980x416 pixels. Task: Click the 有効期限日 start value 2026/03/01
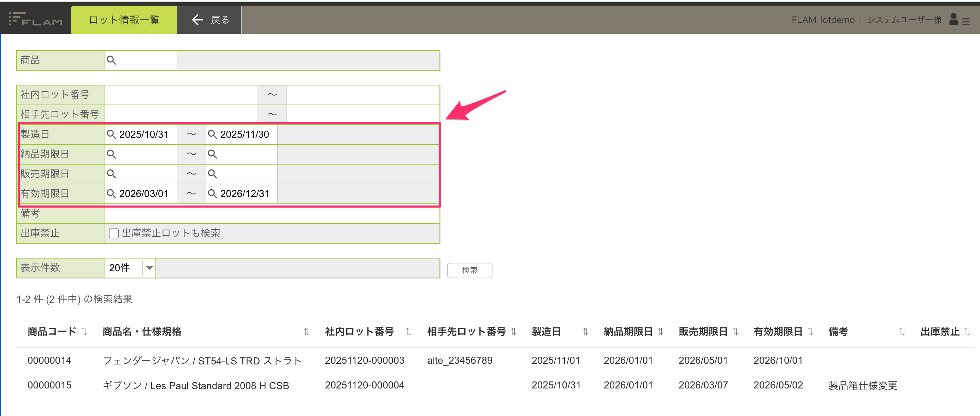[144, 194]
